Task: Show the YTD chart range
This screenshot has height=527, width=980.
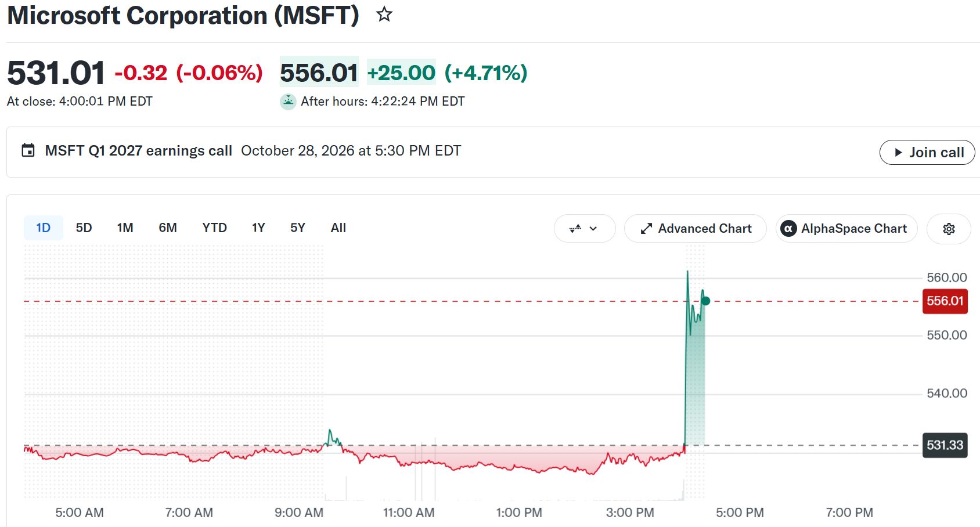Action: pyautogui.click(x=214, y=228)
